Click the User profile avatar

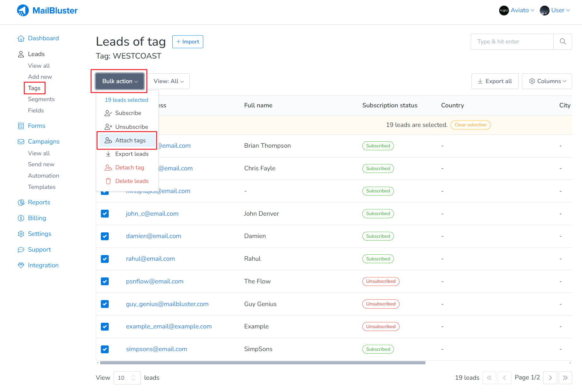click(545, 10)
